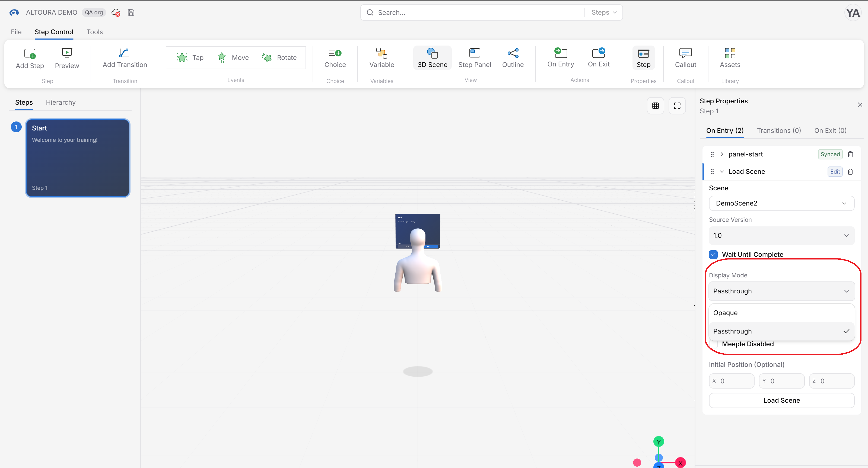Collapse the Load Scene action row
868x468 pixels.
[722, 172]
